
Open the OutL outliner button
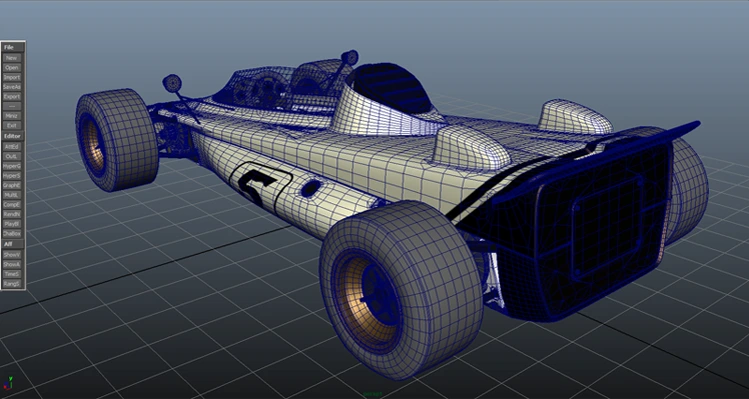[11, 156]
